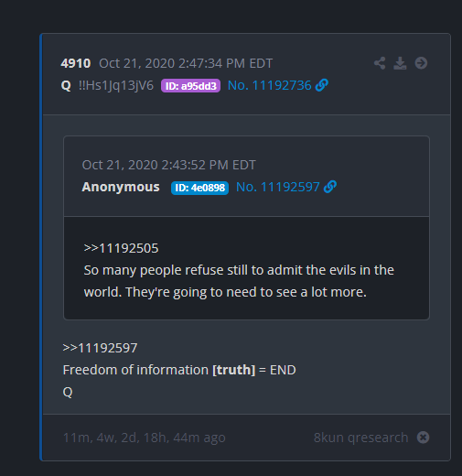Click the chain link icon beside No. 11192736
This screenshot has height=476, width=462.
[322, 85]
